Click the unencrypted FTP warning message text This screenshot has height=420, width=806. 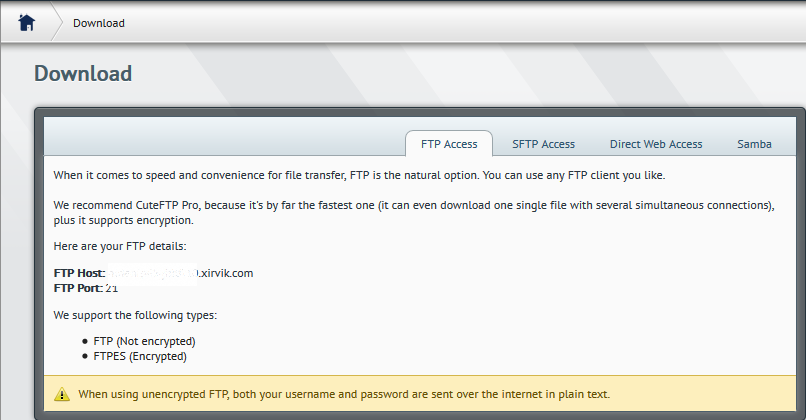pos(344,394)
